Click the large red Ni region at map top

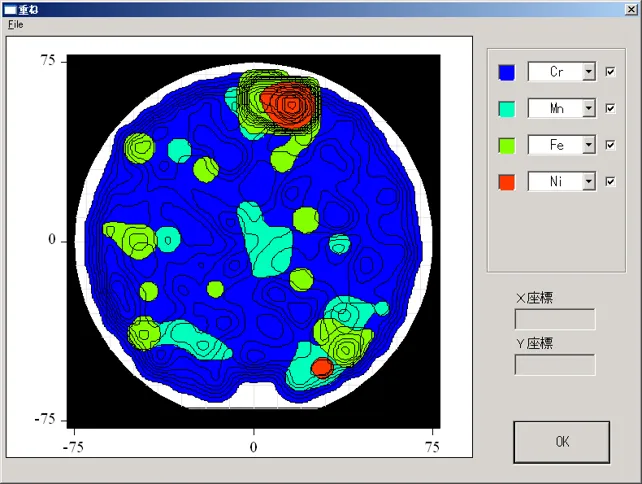click(x=290, y=103)
